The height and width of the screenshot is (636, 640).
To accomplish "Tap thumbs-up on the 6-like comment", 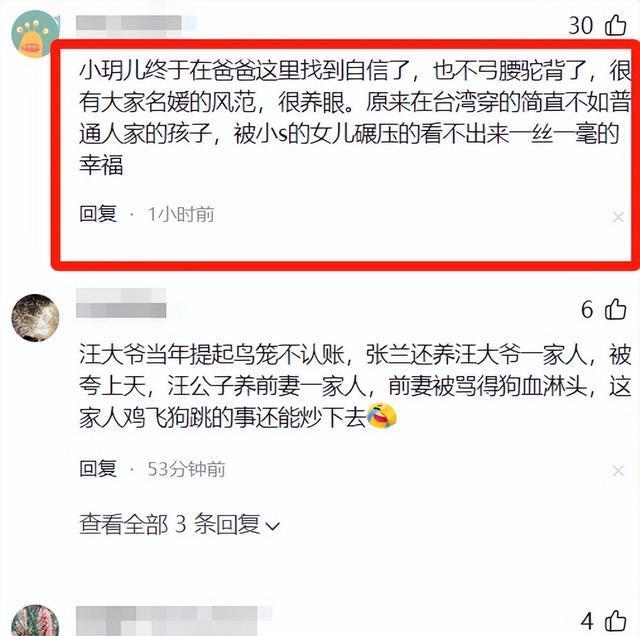I will pos(615,309).
